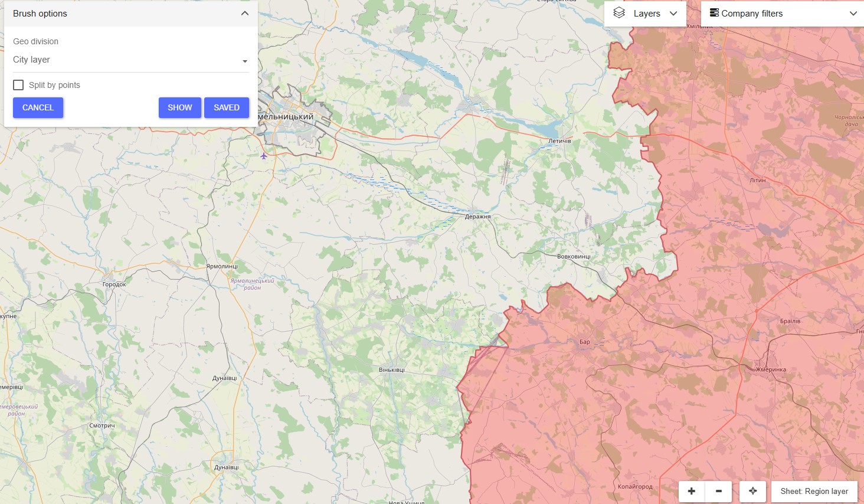Image resolution: width=864 pixels, height=504 pixels.
Task: Zoom out with the minus button
Action: point(719,491)
